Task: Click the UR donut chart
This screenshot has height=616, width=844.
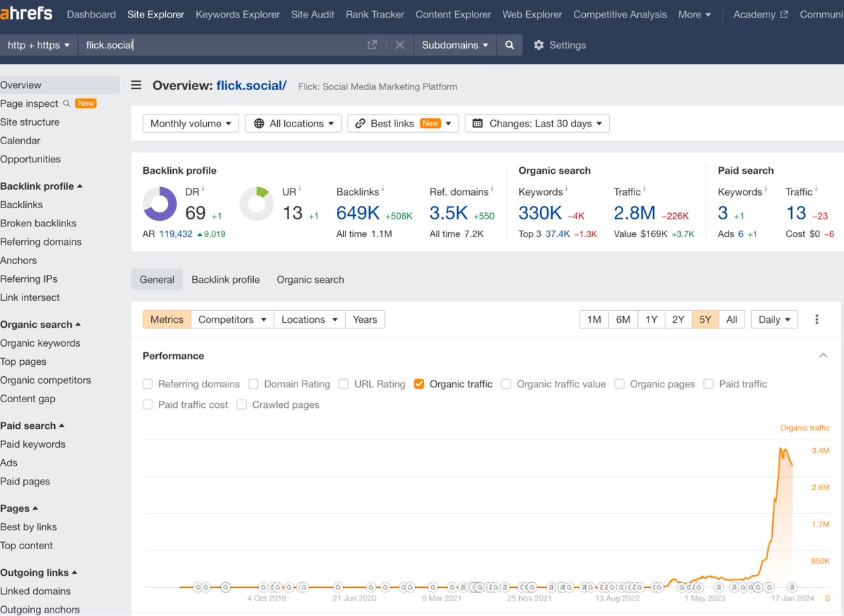Action: 256,204
